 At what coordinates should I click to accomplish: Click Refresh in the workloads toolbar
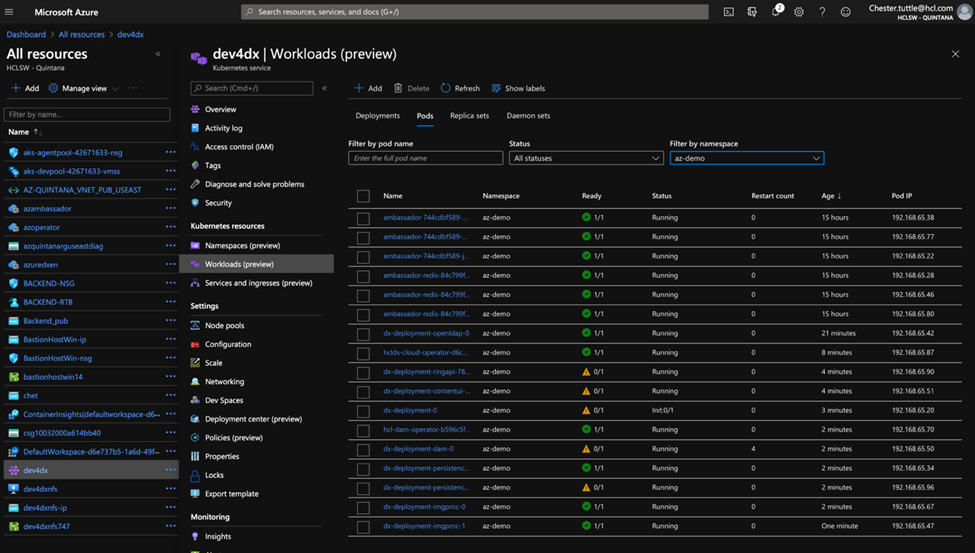460,88
